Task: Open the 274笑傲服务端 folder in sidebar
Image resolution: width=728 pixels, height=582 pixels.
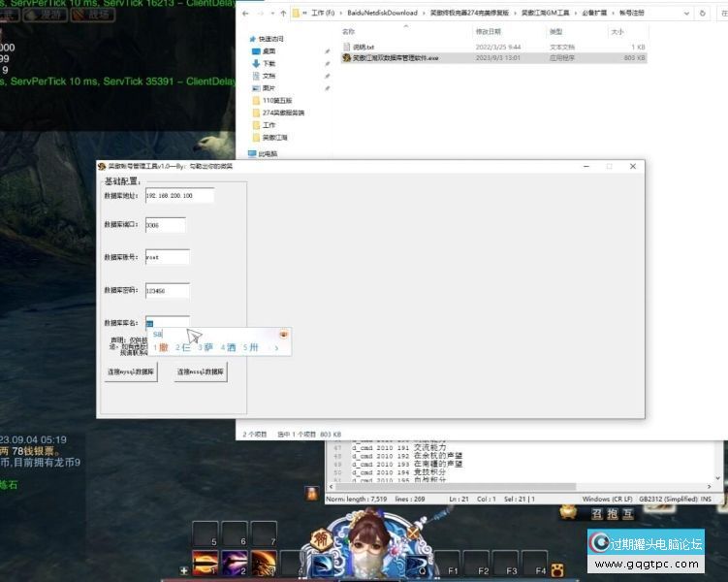Action: click(283, 113)
